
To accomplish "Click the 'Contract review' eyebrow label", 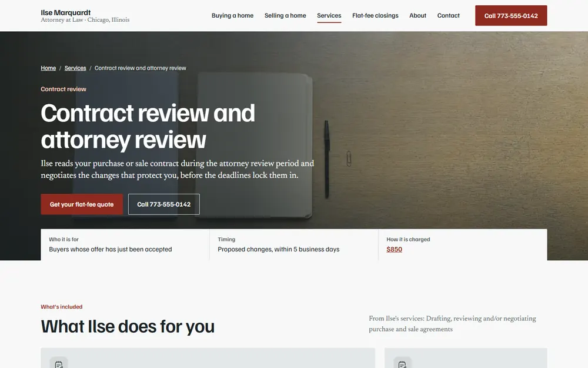I will (x=64, y=89).
